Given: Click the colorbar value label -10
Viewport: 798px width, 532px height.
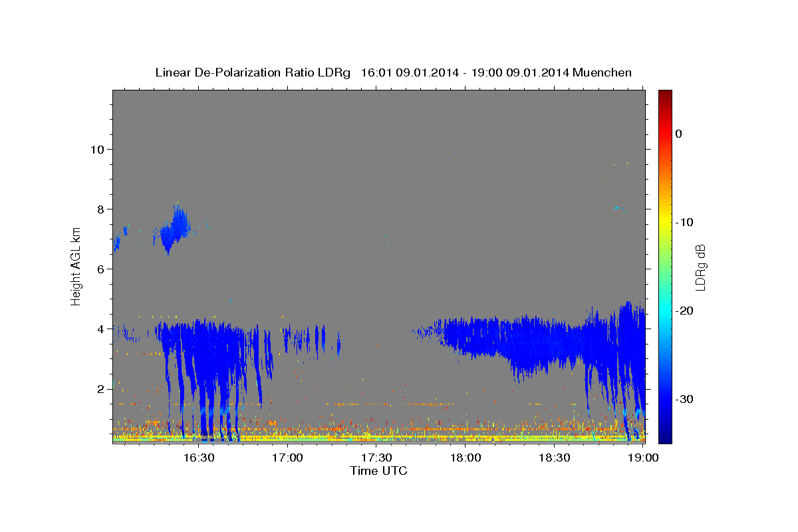Looking at the screenshot, I should [x=684, y=222].
